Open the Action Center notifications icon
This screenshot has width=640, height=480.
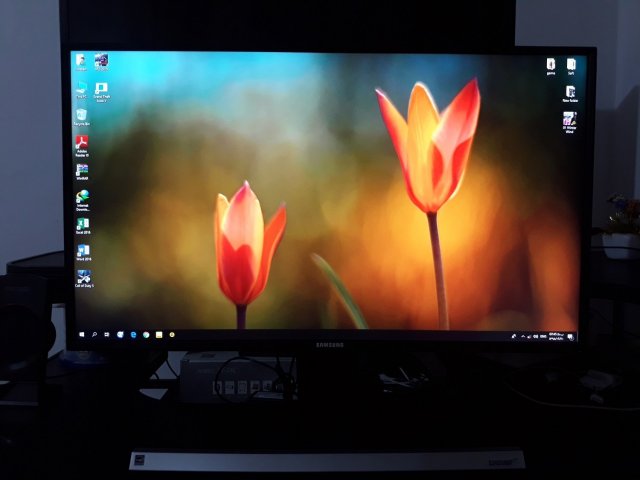point(572,336)
